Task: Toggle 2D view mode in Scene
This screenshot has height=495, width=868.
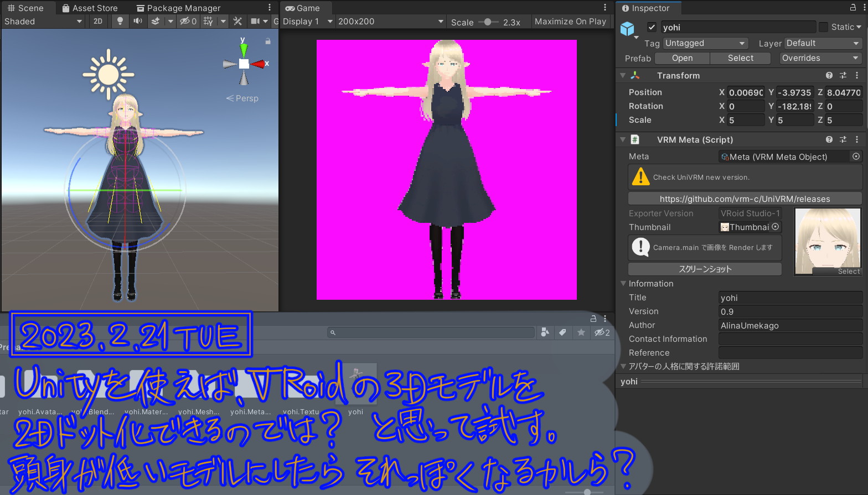Action: [x=98, y=21]
